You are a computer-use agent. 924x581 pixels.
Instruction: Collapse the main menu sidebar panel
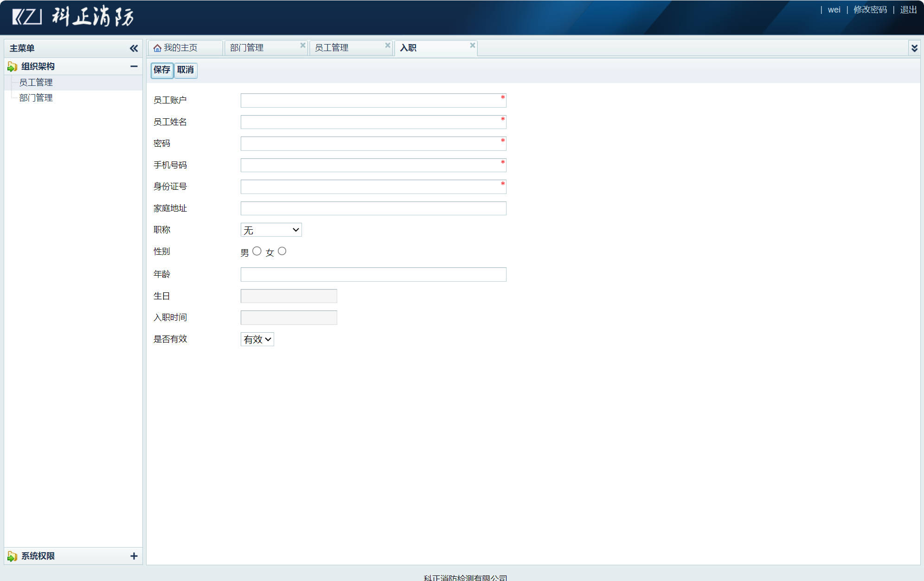point(134,48)
